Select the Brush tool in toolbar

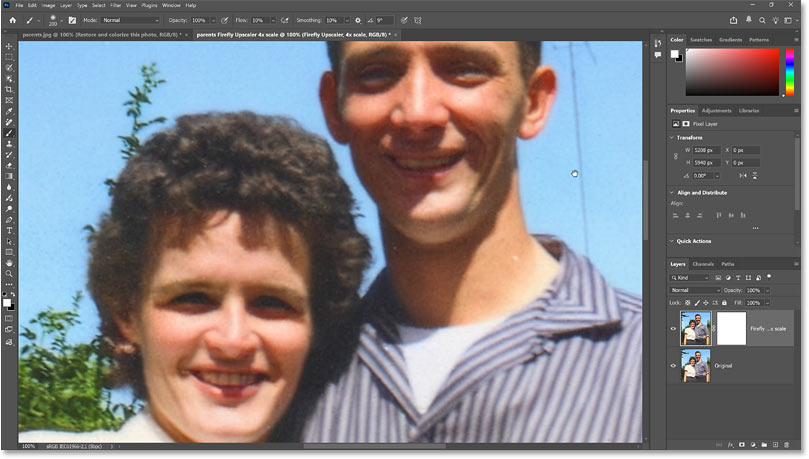click(9, 133)
